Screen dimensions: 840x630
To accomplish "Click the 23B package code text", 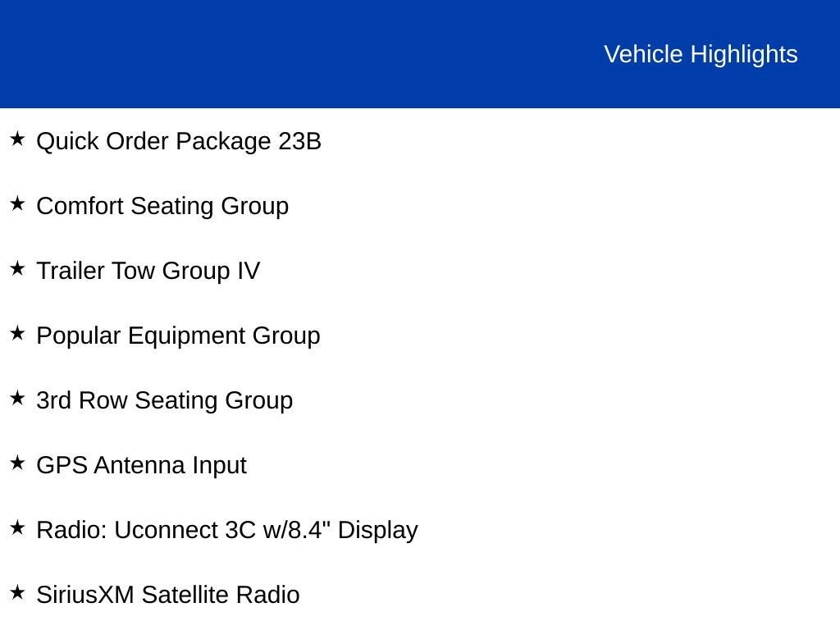I will [299, 141].
